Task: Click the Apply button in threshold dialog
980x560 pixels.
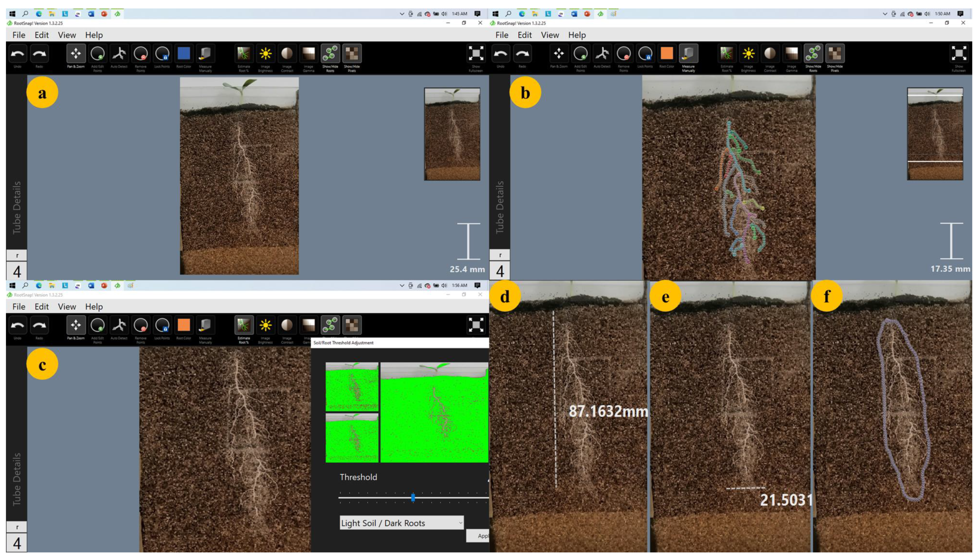Action: (x=479, y=536)
